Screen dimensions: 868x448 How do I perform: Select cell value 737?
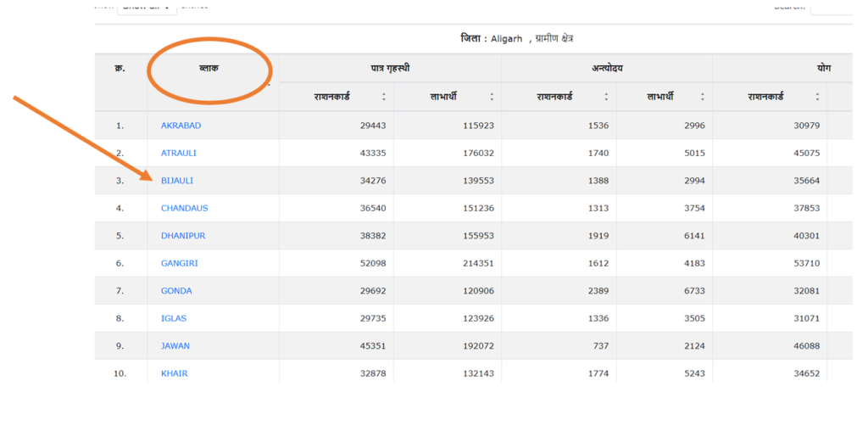point(601,346)
